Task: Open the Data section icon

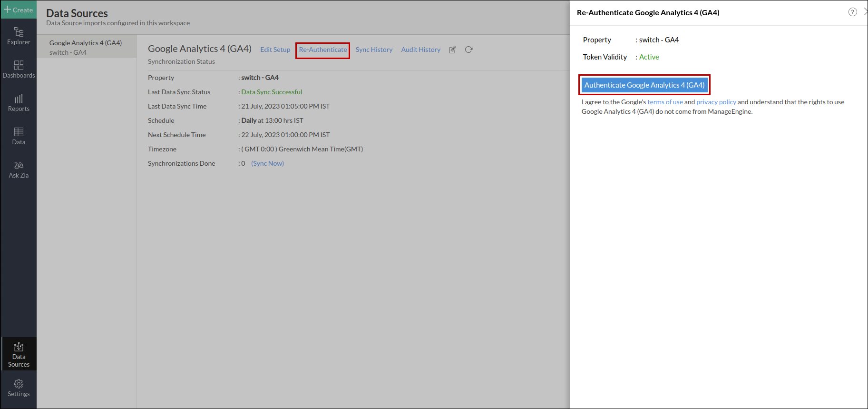Action: coord(19,136)
